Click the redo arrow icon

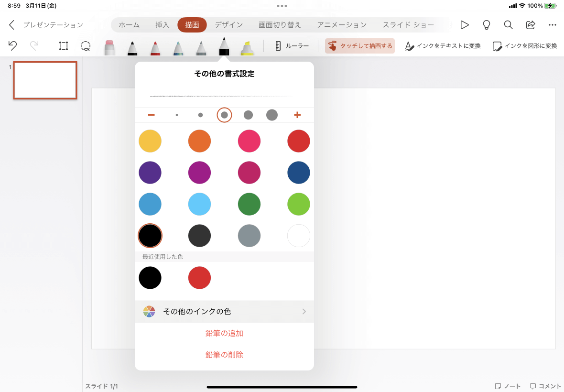(34, 46)
